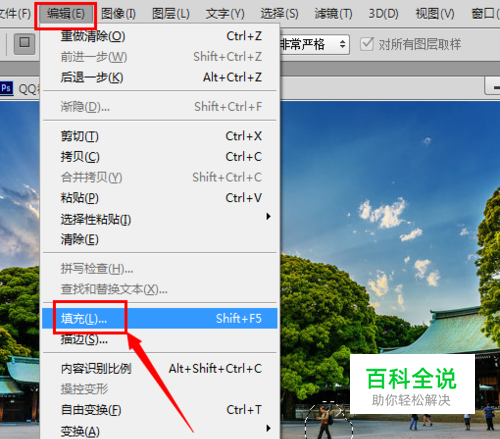This screenshot has width=500, height=439.
Task: Open the 非常严格 dropdown
Action: (x=314, y=44)
